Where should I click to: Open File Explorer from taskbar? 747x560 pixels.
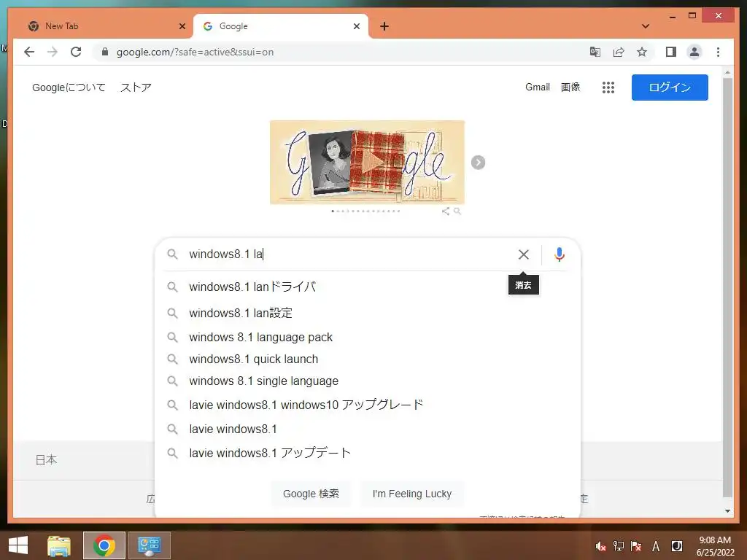pos(59,545)
